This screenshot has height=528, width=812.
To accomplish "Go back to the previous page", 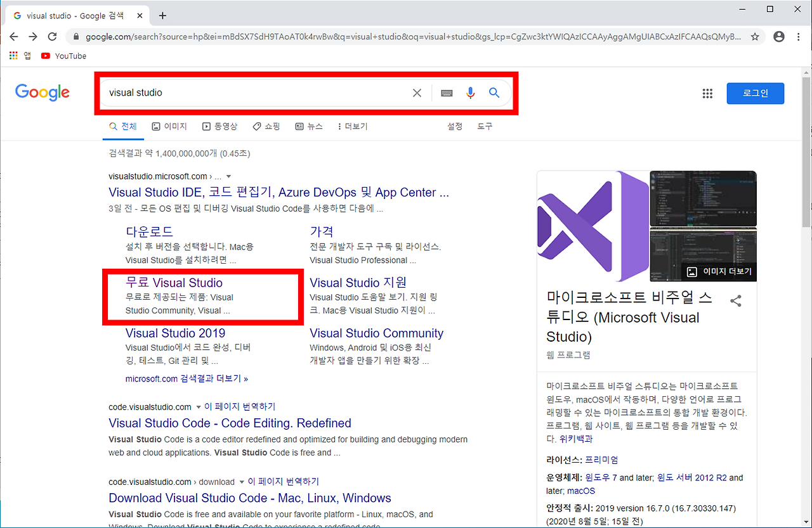I will click(x=14, y=37).
